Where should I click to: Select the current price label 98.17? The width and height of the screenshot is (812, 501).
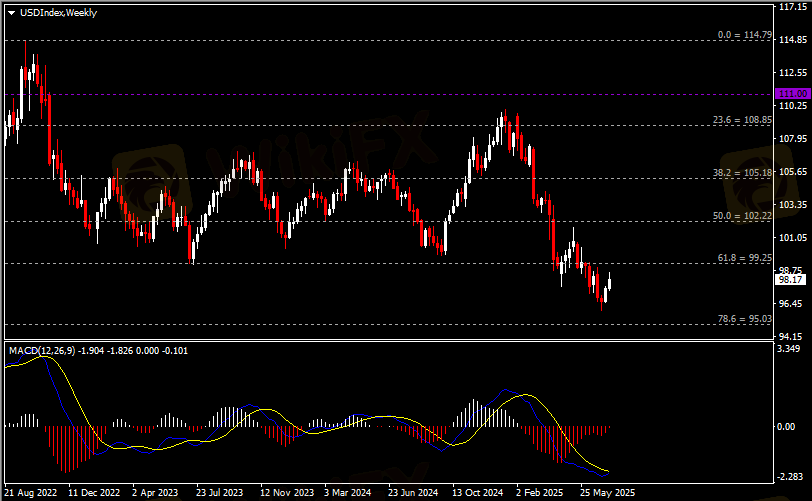(x=790, y=280)
